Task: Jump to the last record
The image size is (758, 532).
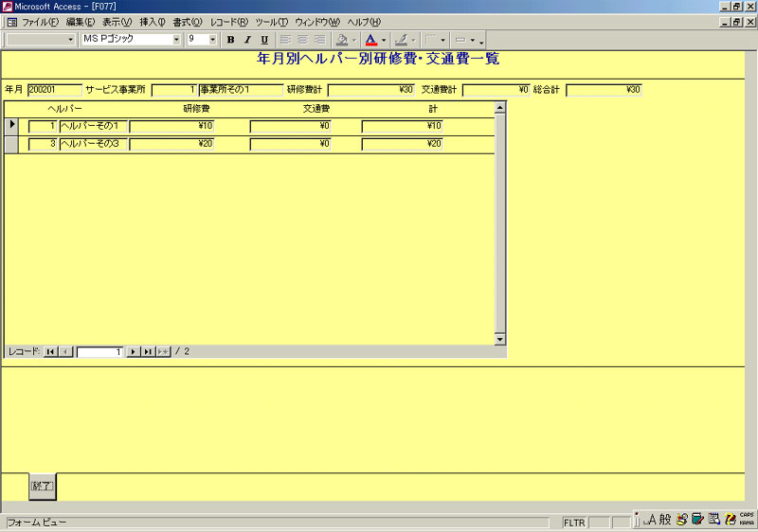Action: pyautogui.click(x=148, y=351)
